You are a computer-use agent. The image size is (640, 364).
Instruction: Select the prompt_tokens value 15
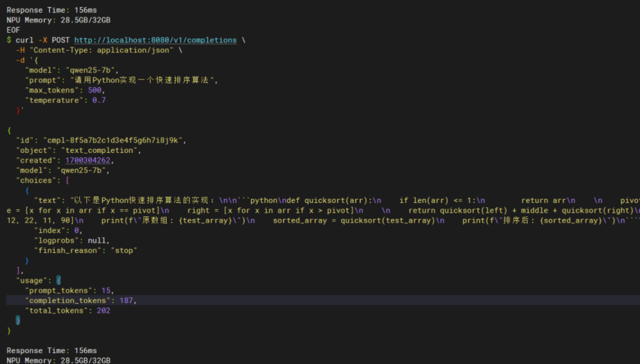106,291
